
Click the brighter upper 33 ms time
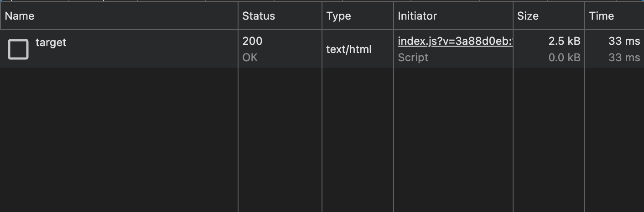[x=624, y=41]
